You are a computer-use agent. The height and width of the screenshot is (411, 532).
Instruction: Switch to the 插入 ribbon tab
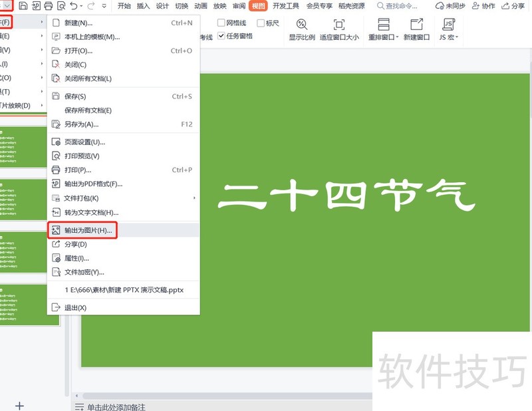coord(143,6)
